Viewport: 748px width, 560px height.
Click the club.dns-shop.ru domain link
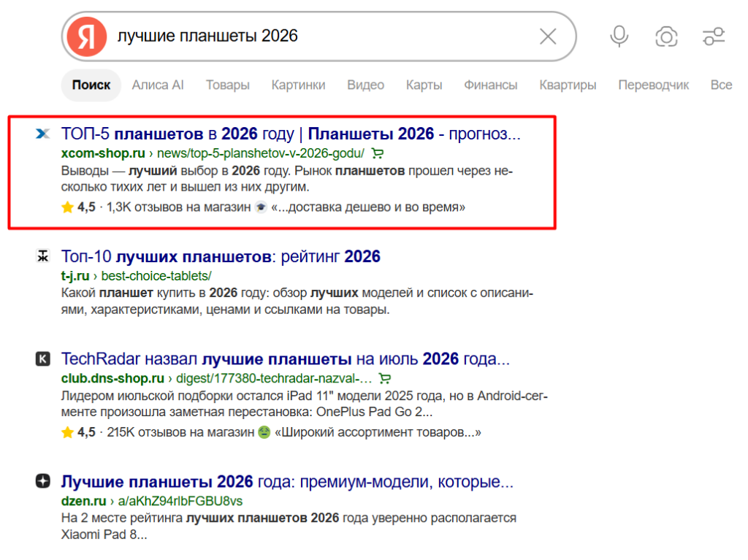click(112, 379)
